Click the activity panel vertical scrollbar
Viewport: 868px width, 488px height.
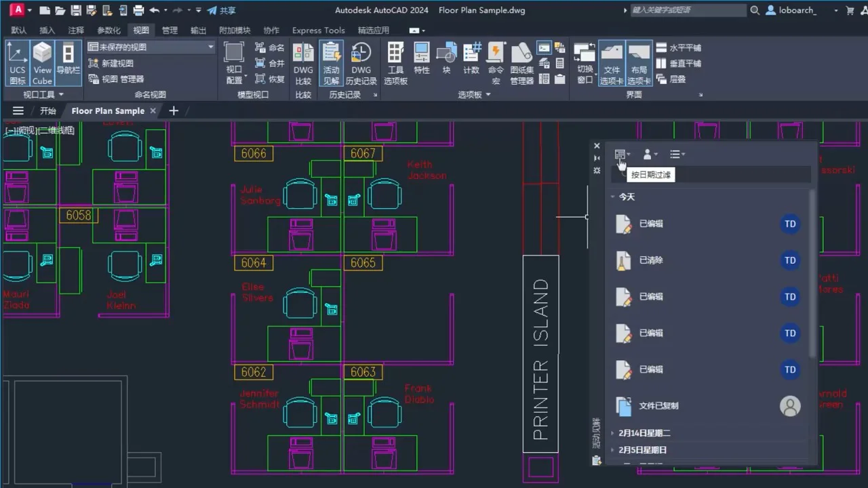click(x=812, y=271)
